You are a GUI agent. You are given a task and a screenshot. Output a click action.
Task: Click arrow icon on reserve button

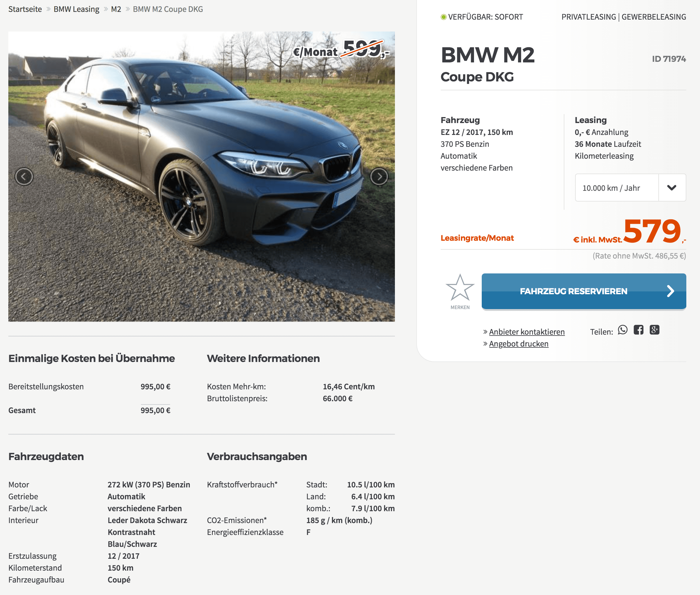(670, 291)
